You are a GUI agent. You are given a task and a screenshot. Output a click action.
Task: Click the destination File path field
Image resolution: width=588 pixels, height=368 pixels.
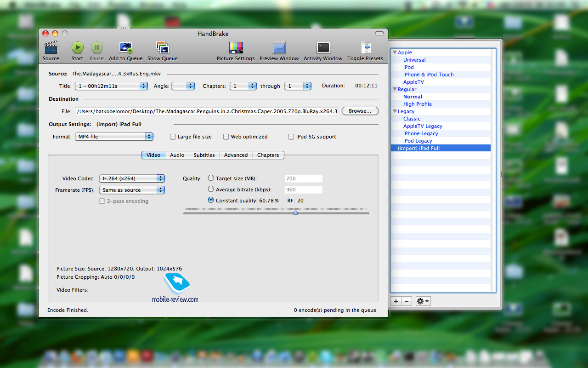[206, 111]
